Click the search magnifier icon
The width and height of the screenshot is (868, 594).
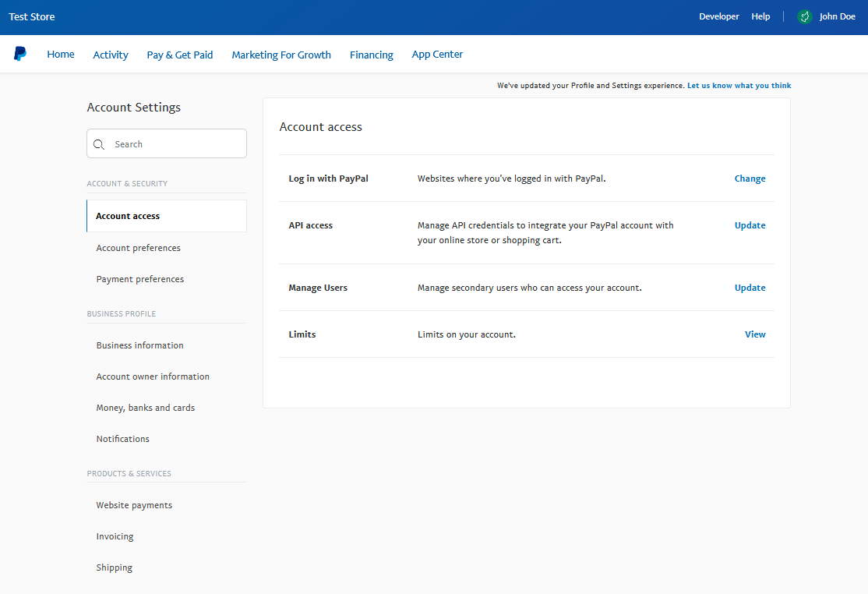(99, 144)
